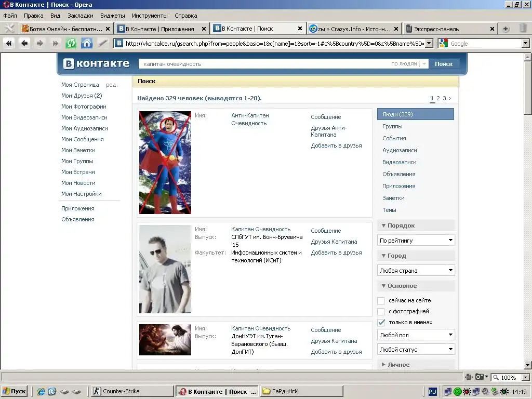Click the new tab button in tab bar
This screenshot has width=532, height=399.
coord(506,29)
